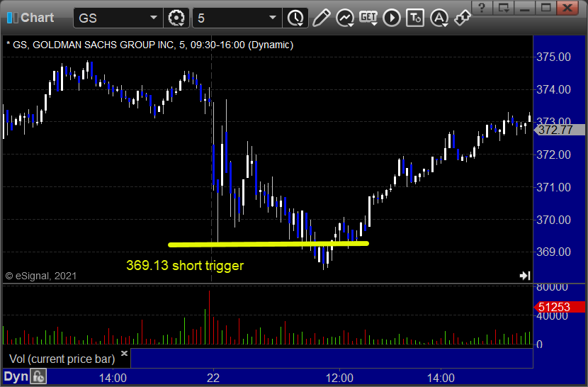Close the Vol study pane with X
The image size is (588, 387).
124,353
